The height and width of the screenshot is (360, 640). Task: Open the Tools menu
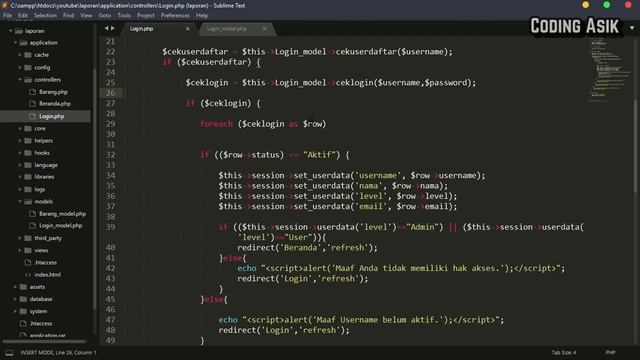click(124, 16)
